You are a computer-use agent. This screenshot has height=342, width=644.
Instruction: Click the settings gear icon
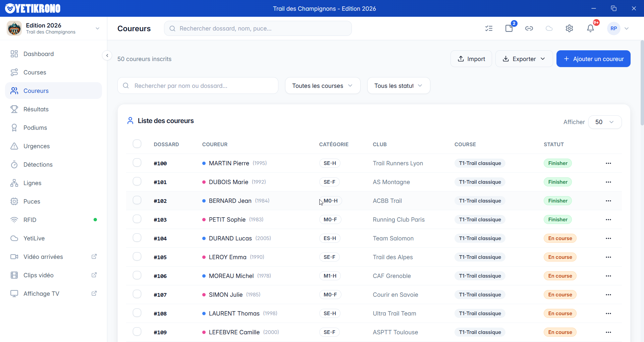pyautogui.click(x=569, y=28)
